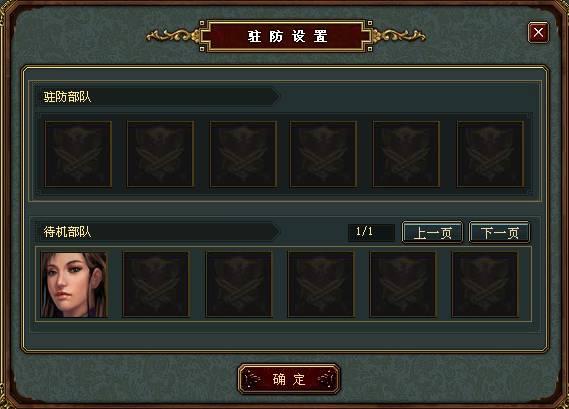
Task: Click the 驻防设置 title banner
Action: pyautogui.click(x=286, y=36)
